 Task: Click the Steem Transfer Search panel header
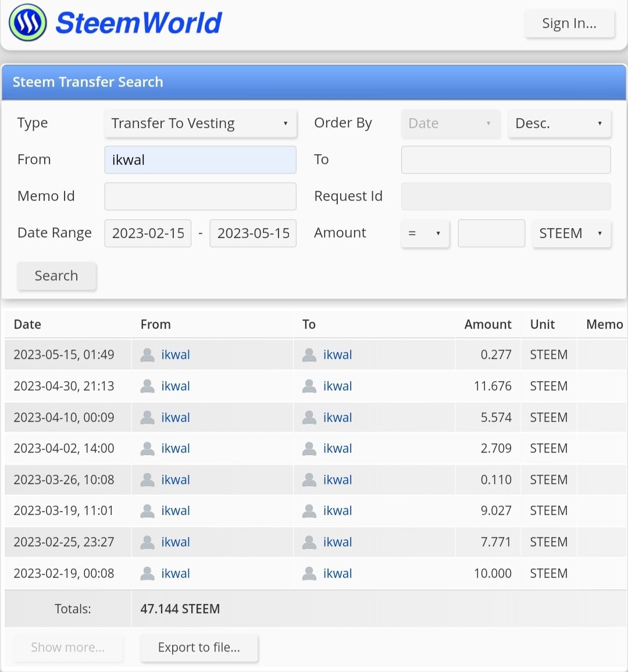tap(314, 82)
